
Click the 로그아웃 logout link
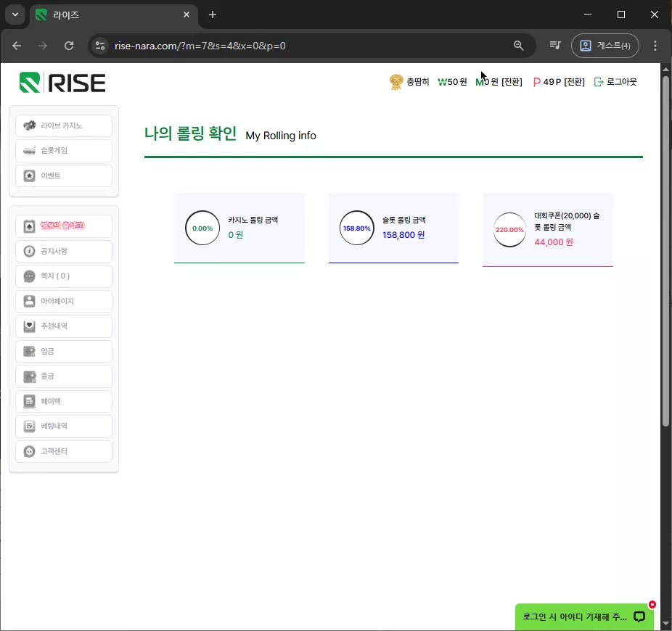click(615, 82)
